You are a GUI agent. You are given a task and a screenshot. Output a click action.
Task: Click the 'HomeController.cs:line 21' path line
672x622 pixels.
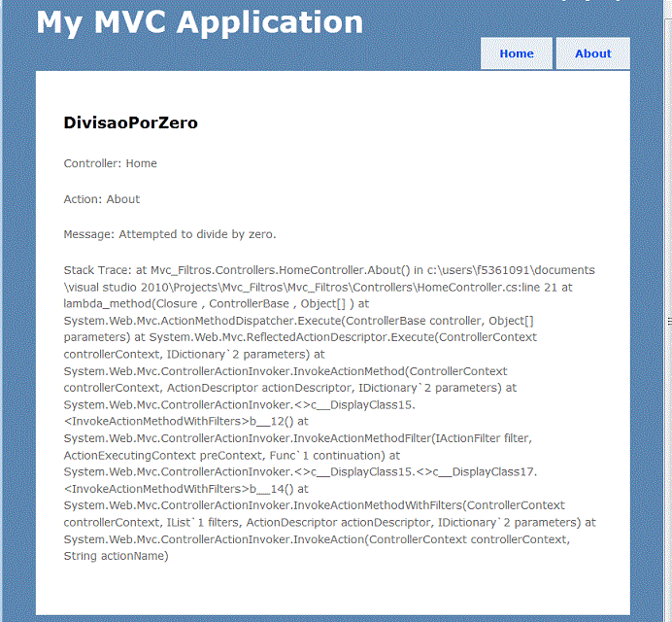[318, 287]
